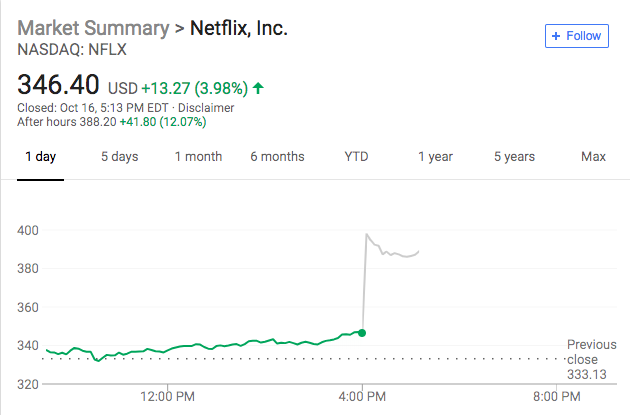Viewport: 630px width, 415px height.
Task: Open the Disclaimer link
Action: [206, 108]
